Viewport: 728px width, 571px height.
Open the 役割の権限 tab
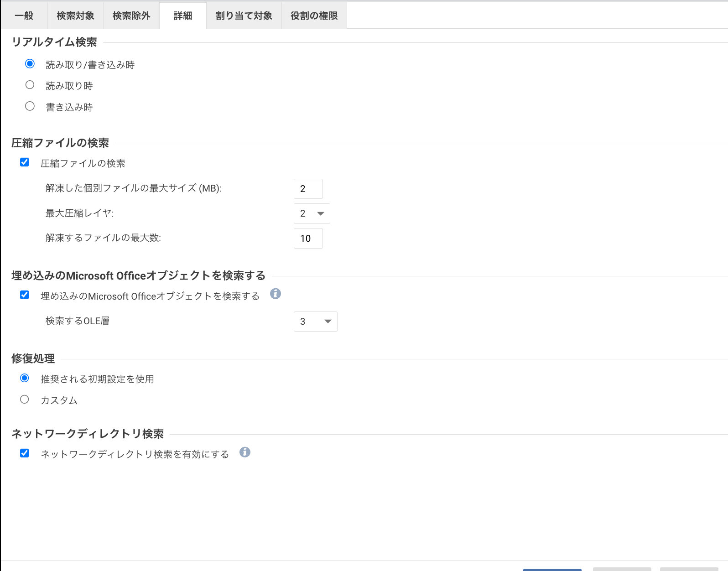pos(314,16)
